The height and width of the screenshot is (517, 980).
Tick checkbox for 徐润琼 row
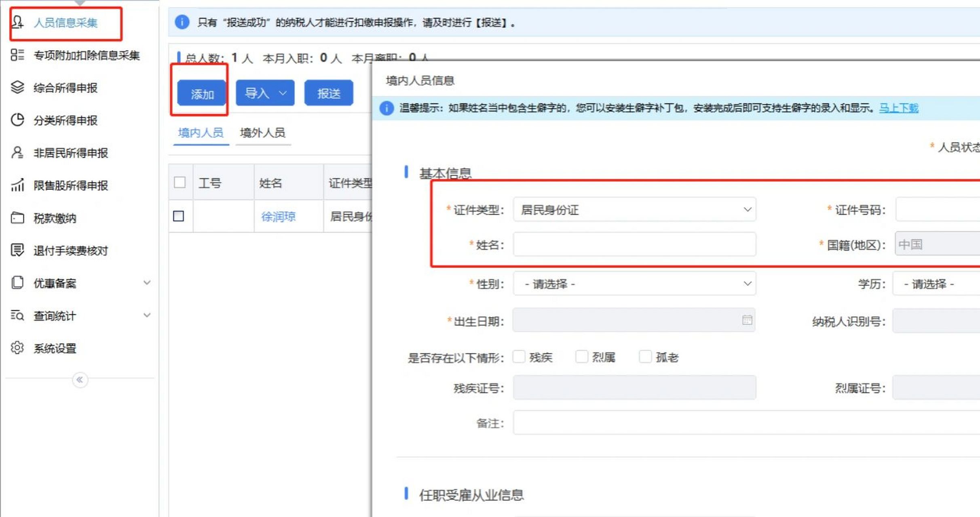coord(178,216)
